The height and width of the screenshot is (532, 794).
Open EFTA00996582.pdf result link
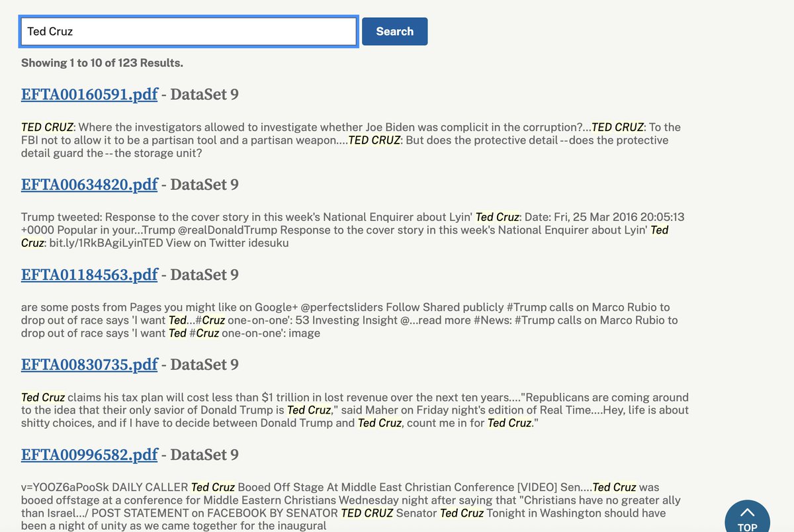[x=89, y=455]
